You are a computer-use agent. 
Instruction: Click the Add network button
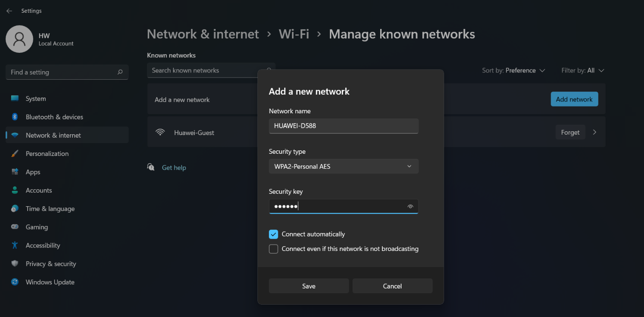tap(574, 99)
